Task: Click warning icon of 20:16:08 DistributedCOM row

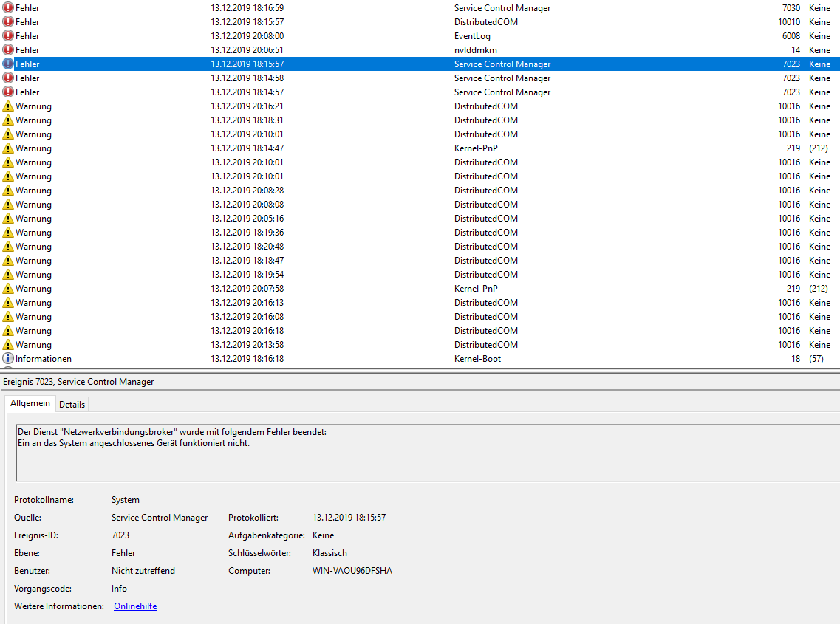Action: pyautogui.click(x=8, y=317)
